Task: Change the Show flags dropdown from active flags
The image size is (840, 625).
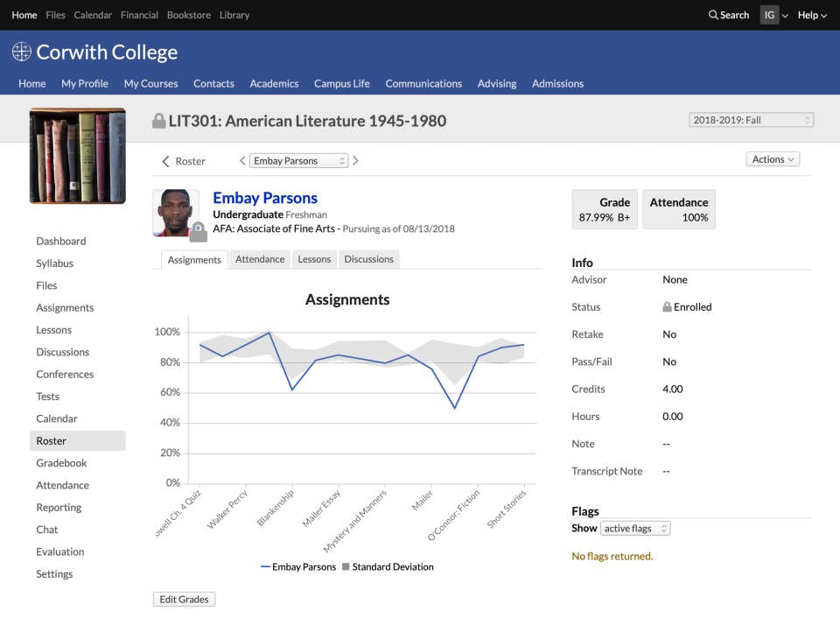Action: 635,528
